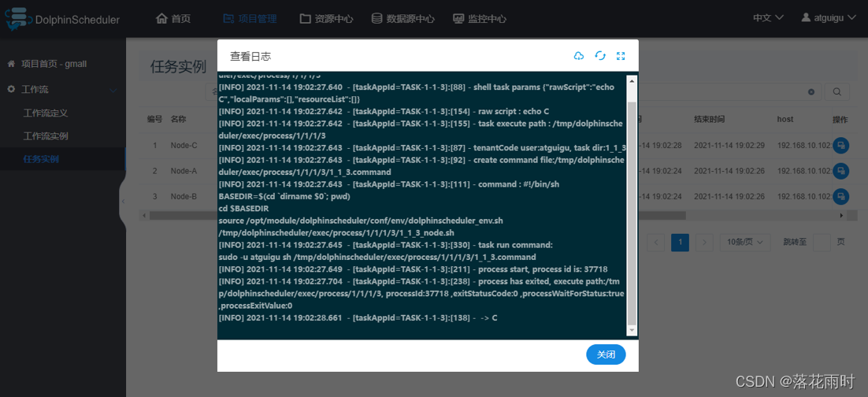Open the 中文 language dropdown

(x=768, y=17)
